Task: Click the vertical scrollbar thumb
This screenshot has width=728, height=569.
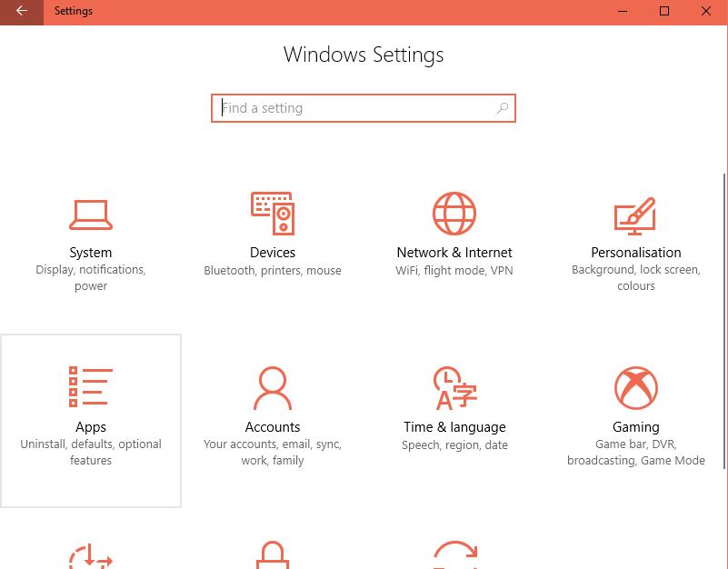Action: click(725, 321)
